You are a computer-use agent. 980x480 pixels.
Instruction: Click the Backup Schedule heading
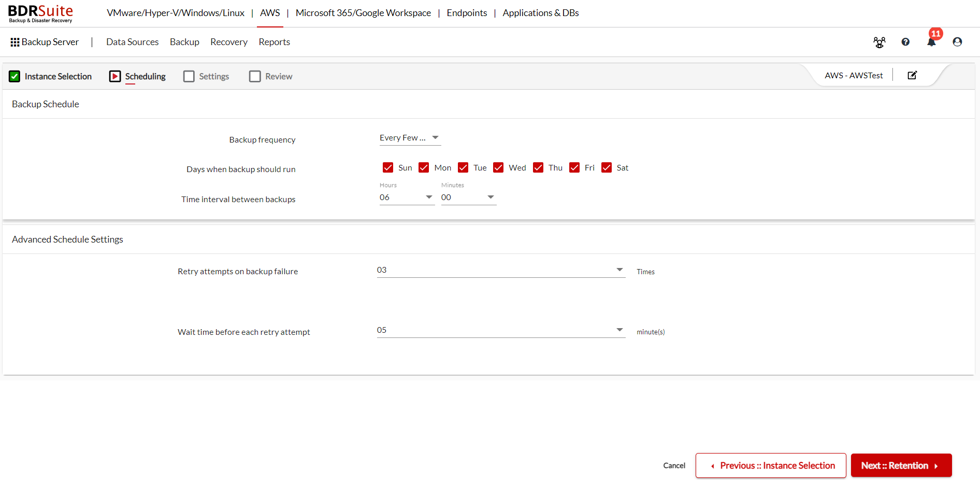[46, 104]
